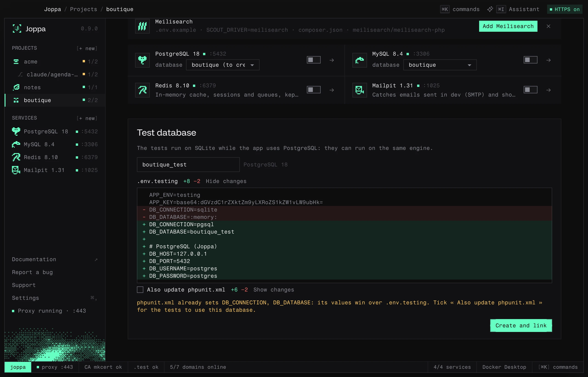Open Settings in sidebar
The image size is (588, 377).
pyautogui.click(x=55, y=298)
